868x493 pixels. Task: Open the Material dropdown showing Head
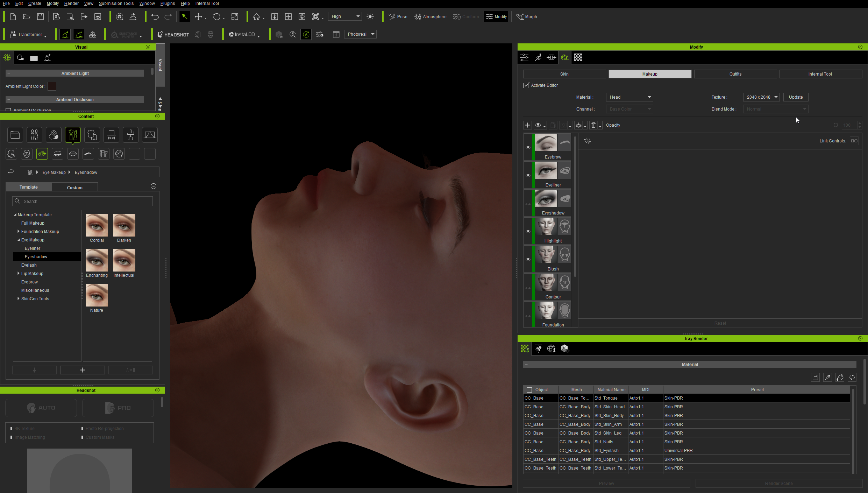click(x=629, y=97)
